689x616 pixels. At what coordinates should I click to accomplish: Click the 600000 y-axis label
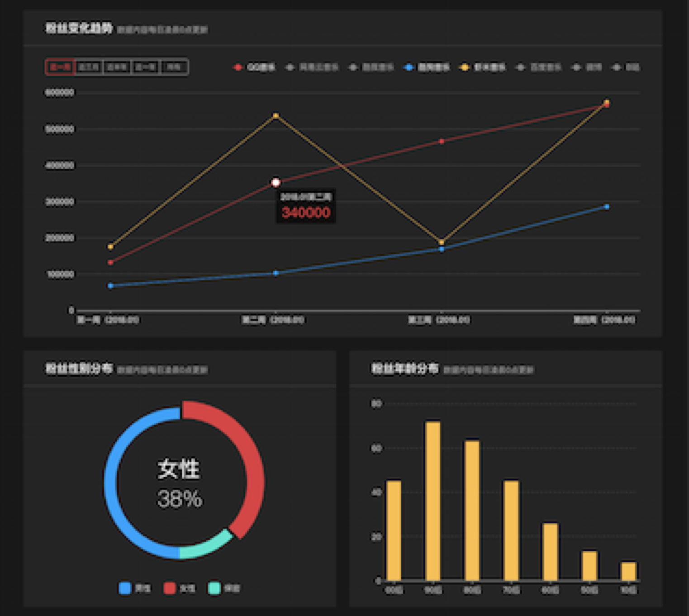pos(59,92)
